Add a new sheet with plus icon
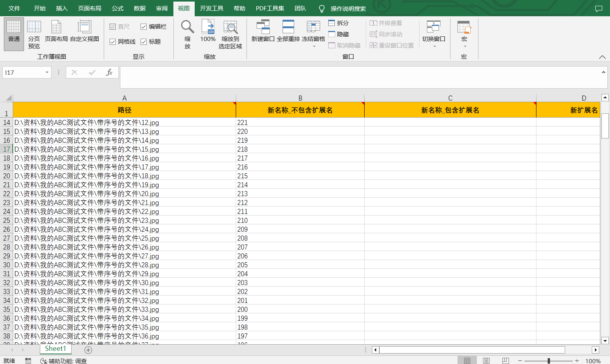610x364 pixels. [88, 350]
